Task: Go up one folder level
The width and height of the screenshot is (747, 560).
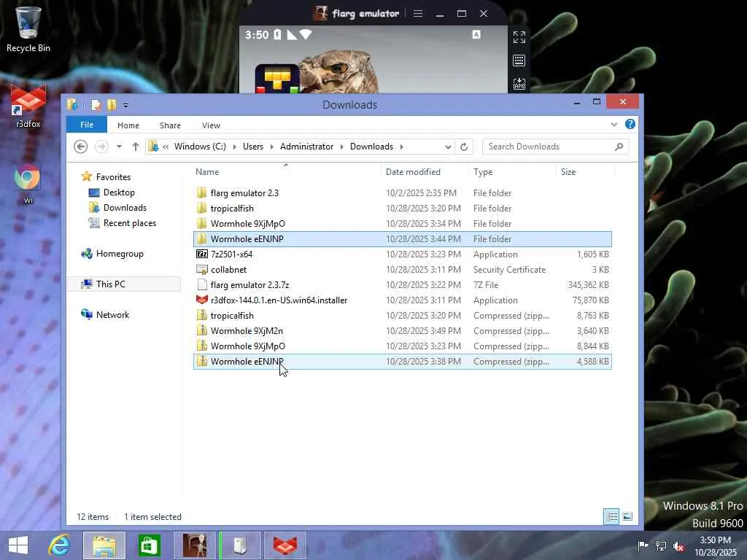Action: pos(135,147)
